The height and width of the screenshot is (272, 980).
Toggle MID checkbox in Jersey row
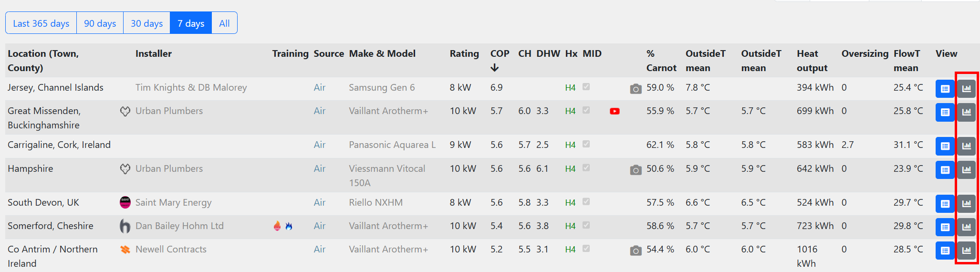click(x=586, y=87)
